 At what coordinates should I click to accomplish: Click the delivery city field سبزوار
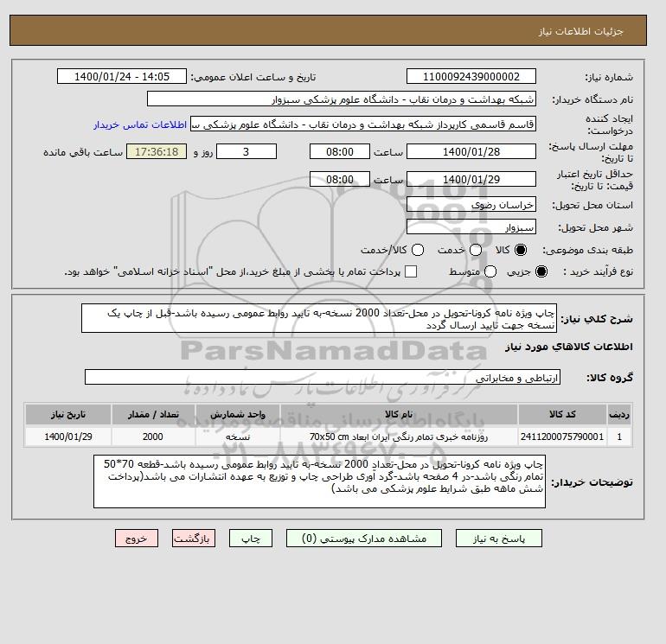click(471, 227)
